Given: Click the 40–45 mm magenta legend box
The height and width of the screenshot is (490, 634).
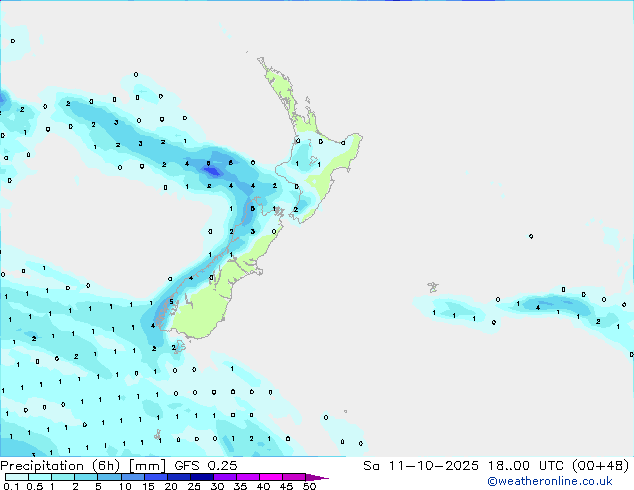Looking at the screenshot, I should tap(271, 477).
